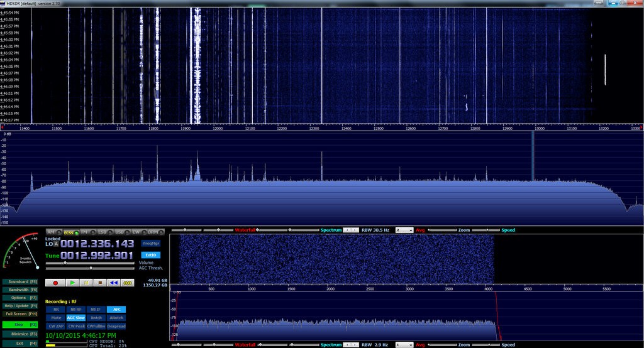
Task: Open the FreqMgr frequency manager
Action: coord(151,243)
